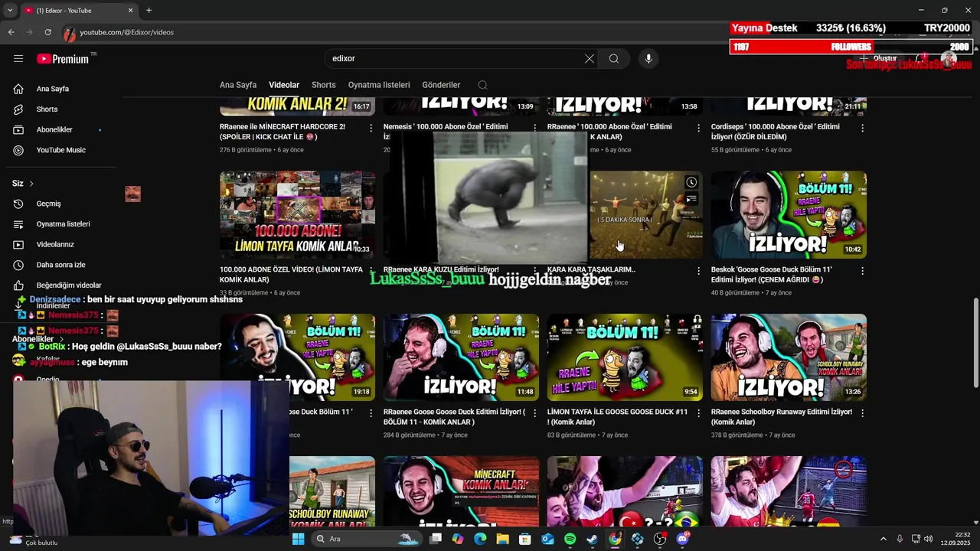Open options for RRaenee Schoolboy Runaway video
Viewport: 980px width, 551px height.
862,413
